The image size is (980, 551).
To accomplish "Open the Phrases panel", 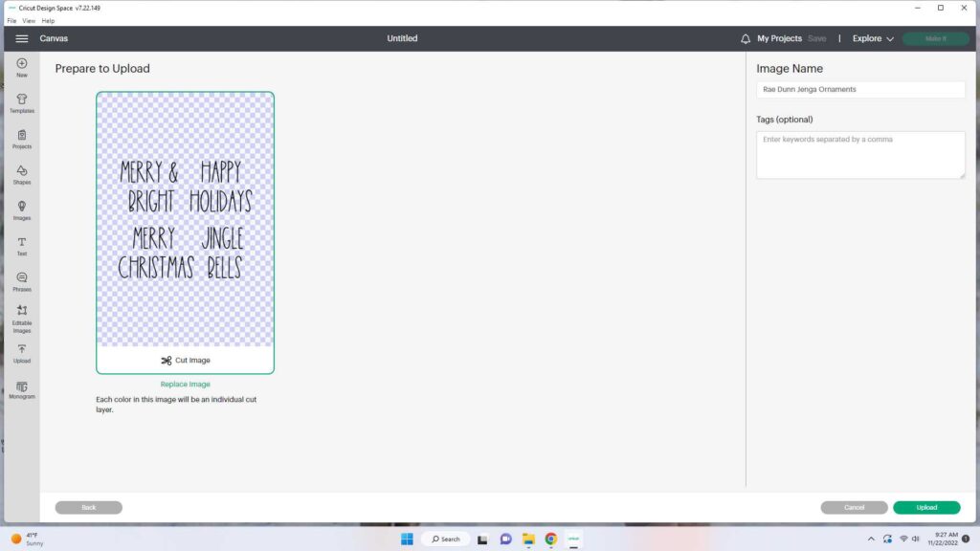I will pyautogui.click(x=22, y=282).
